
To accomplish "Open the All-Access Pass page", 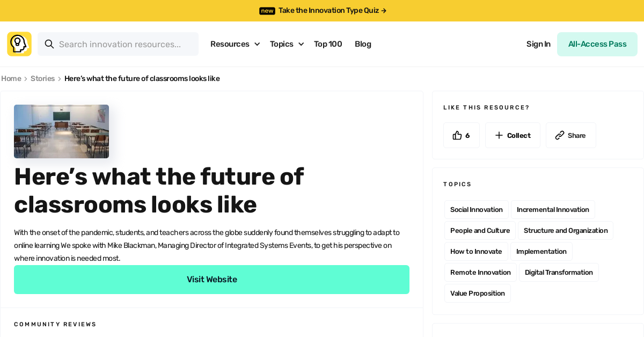I will 597,44.
